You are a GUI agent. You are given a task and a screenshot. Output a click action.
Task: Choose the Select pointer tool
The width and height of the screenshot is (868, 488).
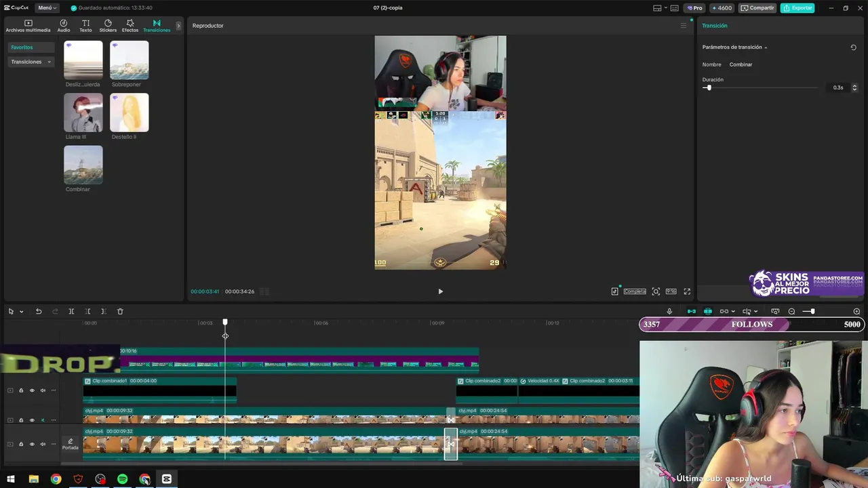click(x=11, y=312)
